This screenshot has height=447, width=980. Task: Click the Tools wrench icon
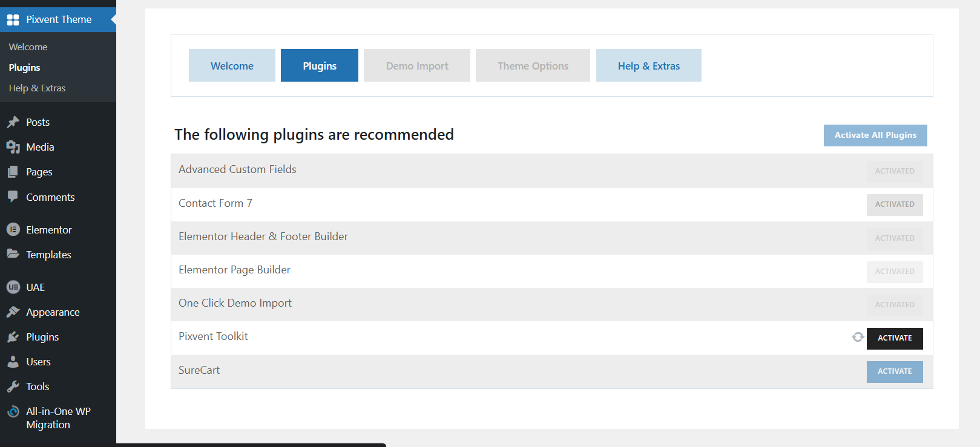click(13, 387)
